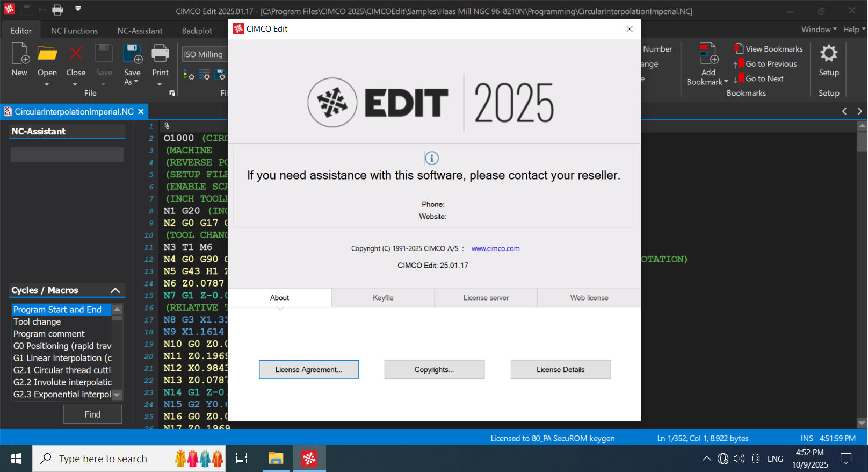Click the info icon in About dialog
The height and width of the screenshot is (472, 868).
pyautogui.click(x=432, y=158)
